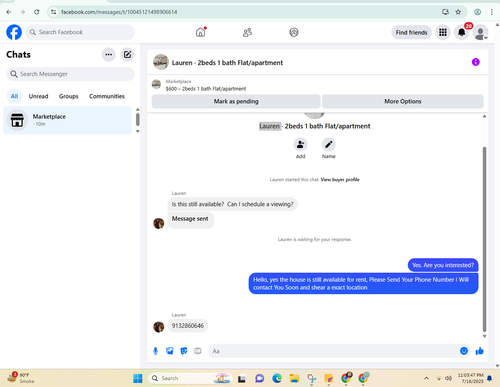Focus the Search Messenger field
The width and height of the screenshot is (500, 387).
coord(70,74)
